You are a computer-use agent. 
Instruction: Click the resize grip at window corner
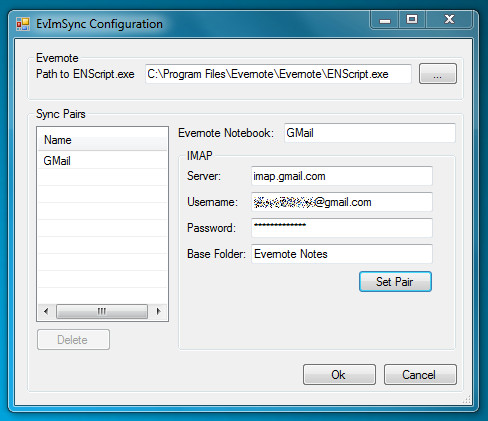(x=467, y=399)
